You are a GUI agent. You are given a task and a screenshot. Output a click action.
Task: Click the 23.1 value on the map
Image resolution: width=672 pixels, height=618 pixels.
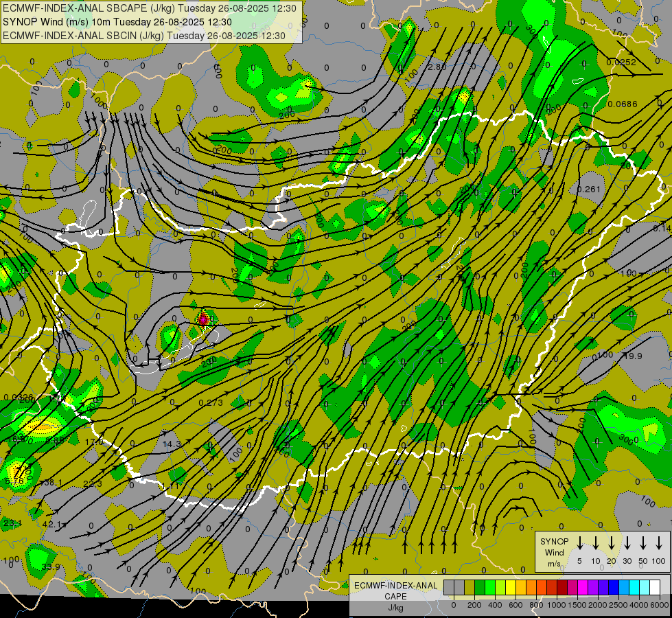click(12, 523)
